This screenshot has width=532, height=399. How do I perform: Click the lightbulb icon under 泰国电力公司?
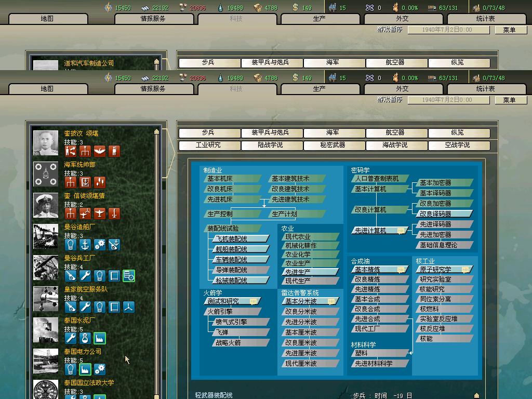(x=71, y=369)
